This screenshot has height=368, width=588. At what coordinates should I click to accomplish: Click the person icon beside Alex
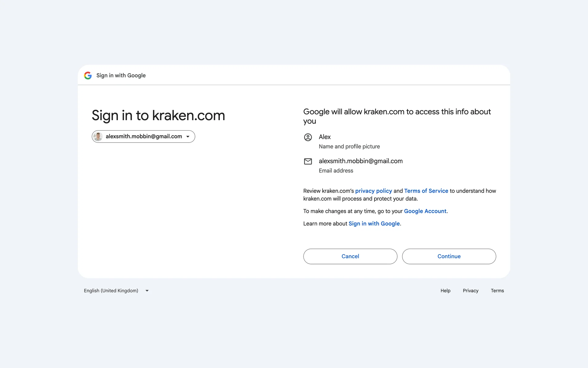[308, 137]
